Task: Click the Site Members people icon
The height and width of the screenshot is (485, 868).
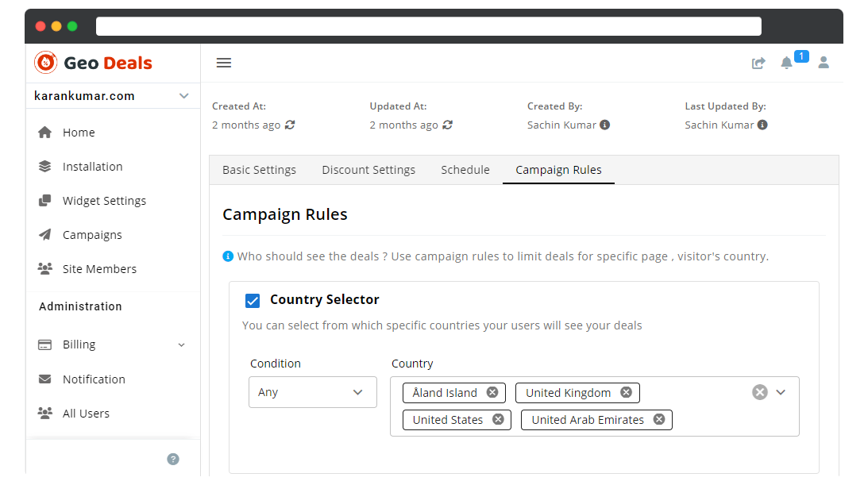Action: pos(44,269)
